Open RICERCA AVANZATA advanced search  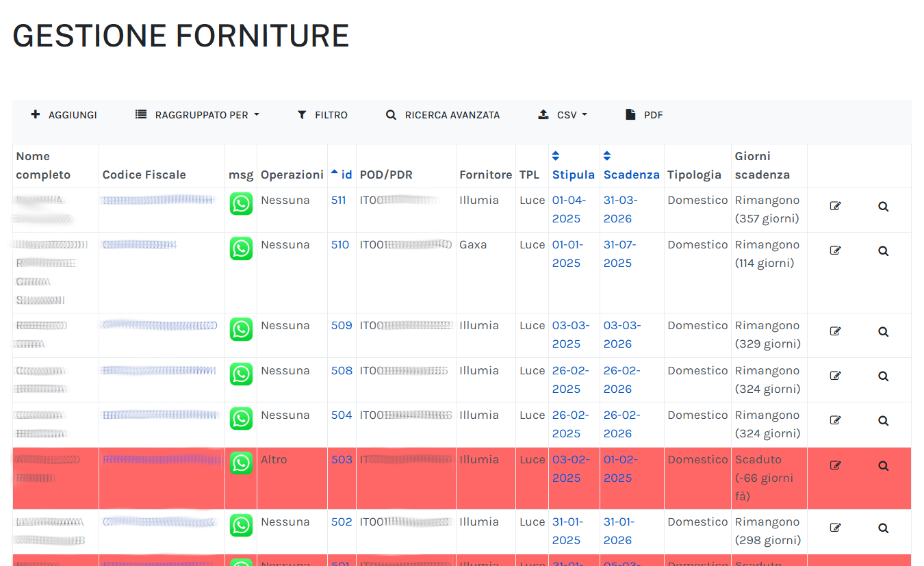[x=443, y=115]
